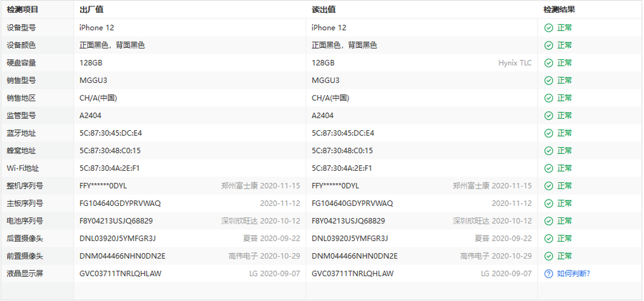Image resolution: width=644 pixels, height=301 pixels.
Task: Click the green check icon for 蜂窝地址 row
Action: tap(548, 151)
